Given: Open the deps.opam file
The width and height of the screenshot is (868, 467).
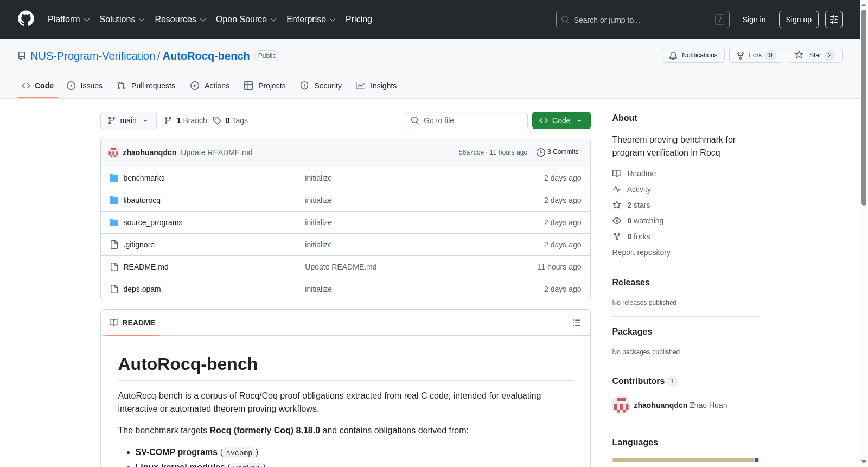Looking at the screenshot, I should tap(142, 289).
